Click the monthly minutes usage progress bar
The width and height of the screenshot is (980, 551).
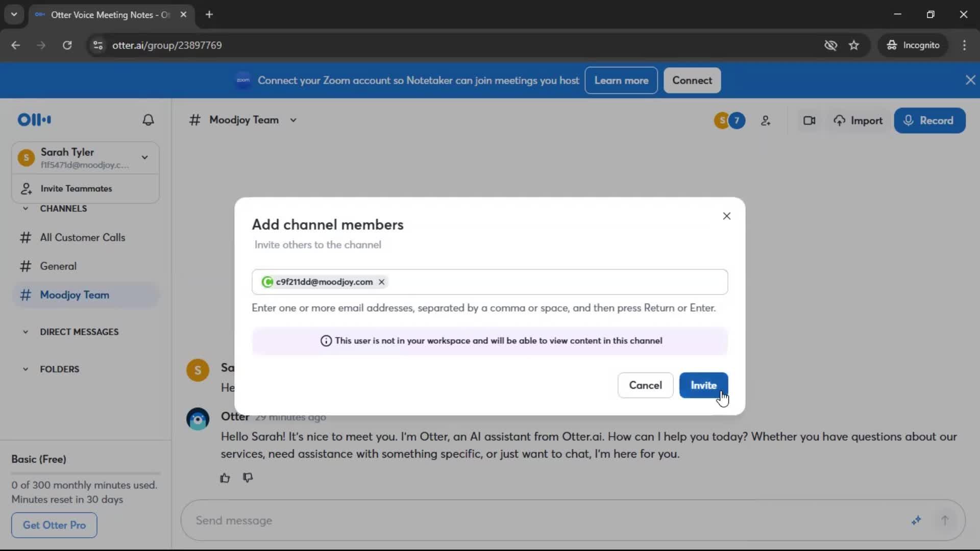click(86, 473)
